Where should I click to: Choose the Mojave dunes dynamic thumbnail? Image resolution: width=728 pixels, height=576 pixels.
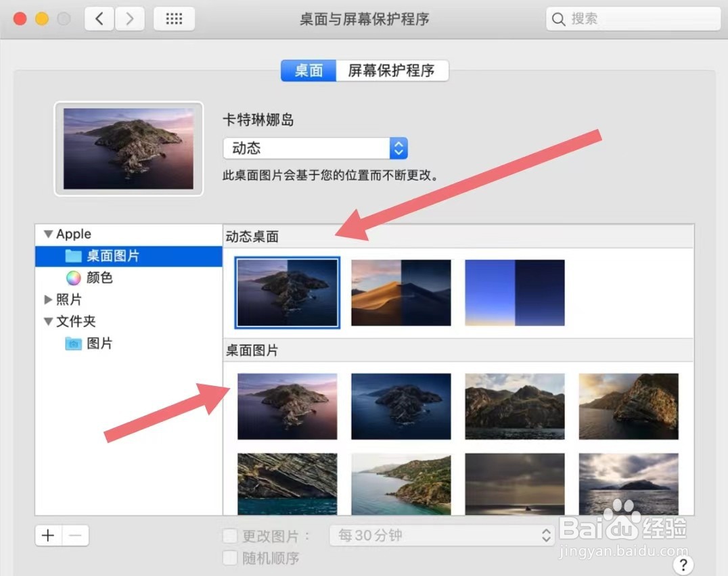tap(401, 293)
